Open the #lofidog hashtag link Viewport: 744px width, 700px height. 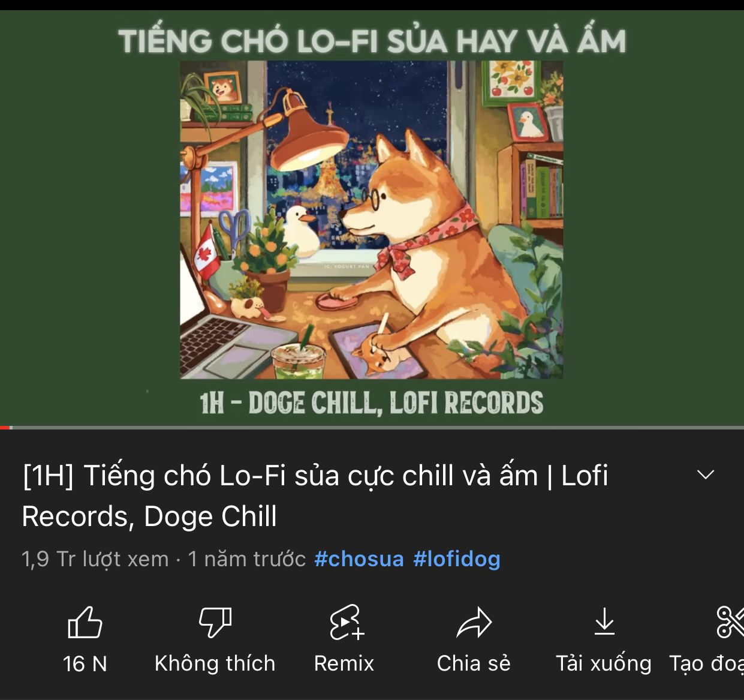[456, 558]
